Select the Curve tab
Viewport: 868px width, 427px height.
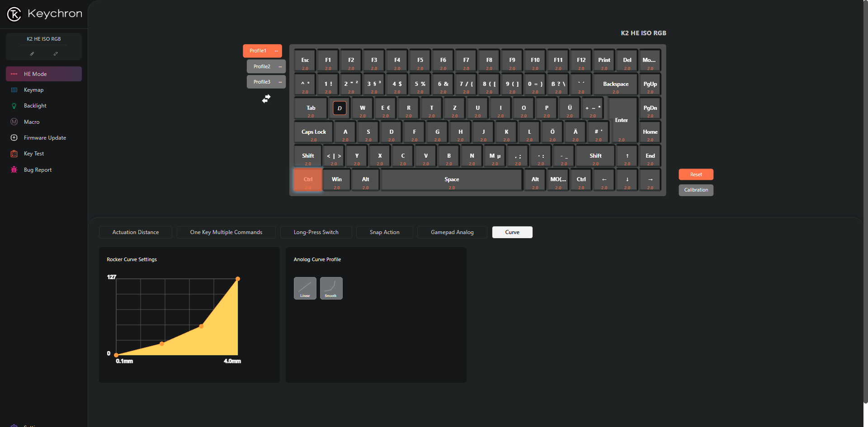click(x=512, y=232)
